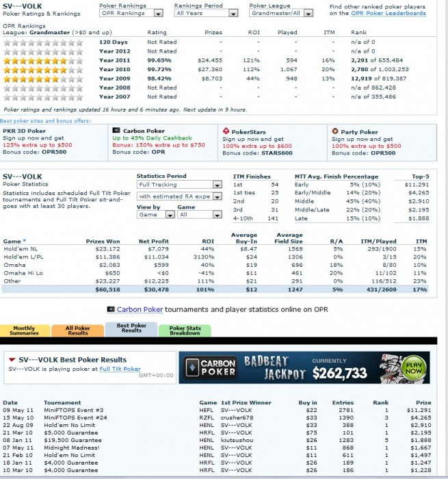
Task: Click the Party Poker chip icon
Action: click(335, 131)
